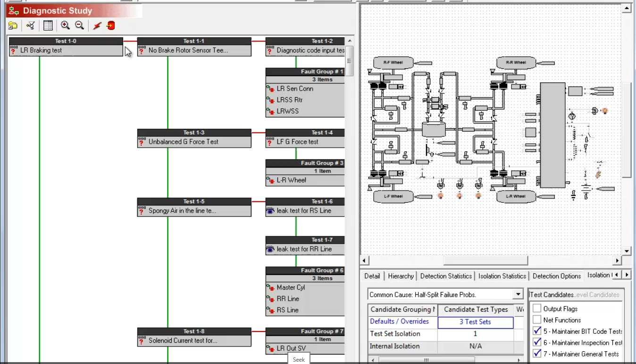Viewport: 636px width, 364px height.
Task: Click the Defaults / Overrides link
Action: coord(399,322)
